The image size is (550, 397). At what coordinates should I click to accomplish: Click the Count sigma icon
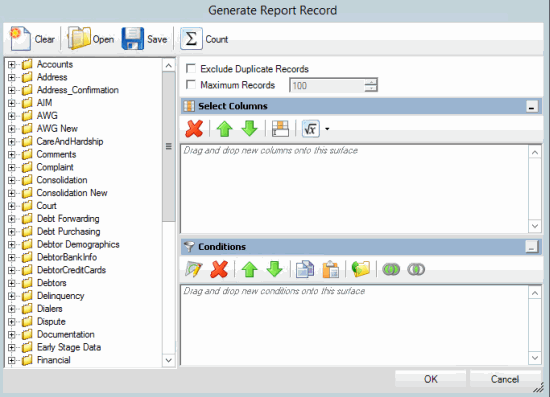(x=191, y=39)
